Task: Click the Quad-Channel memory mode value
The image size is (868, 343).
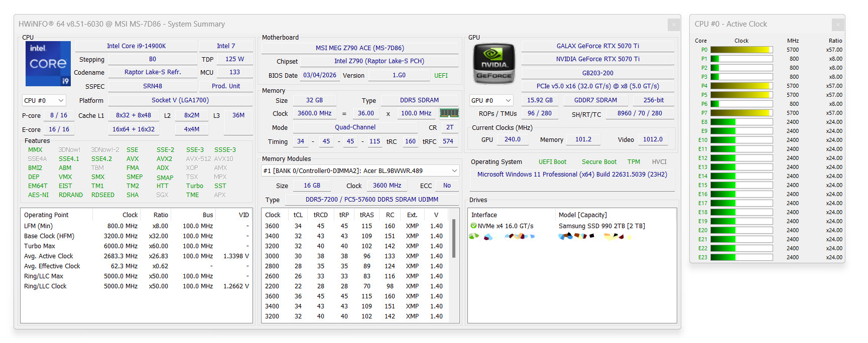Action: click(x=355, y=127)
